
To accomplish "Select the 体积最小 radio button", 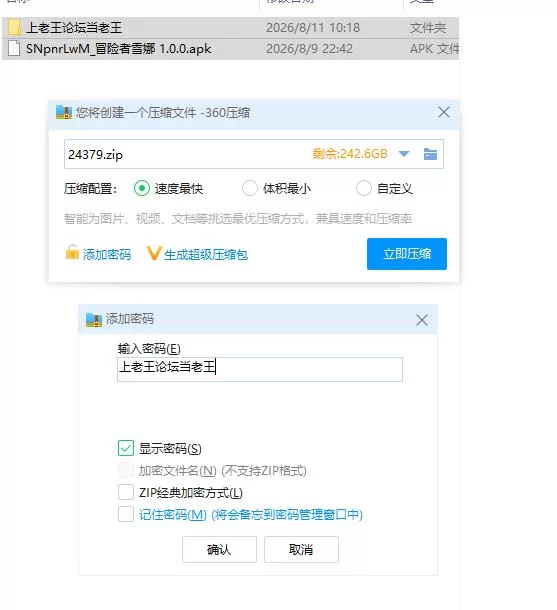I will pyautogui.click(x=250, y=188).
